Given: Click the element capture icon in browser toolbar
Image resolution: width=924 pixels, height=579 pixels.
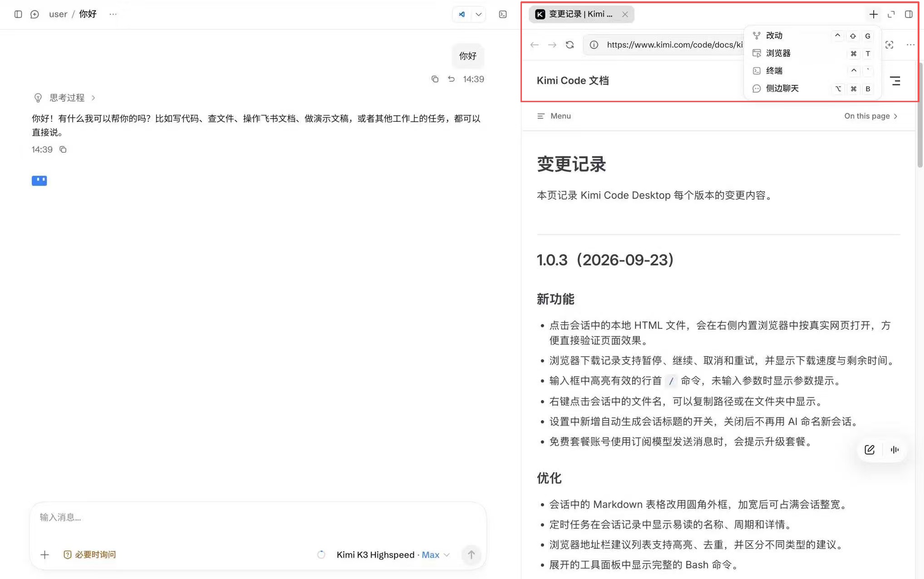Looking at the screenshot, I should pos(890,45).
